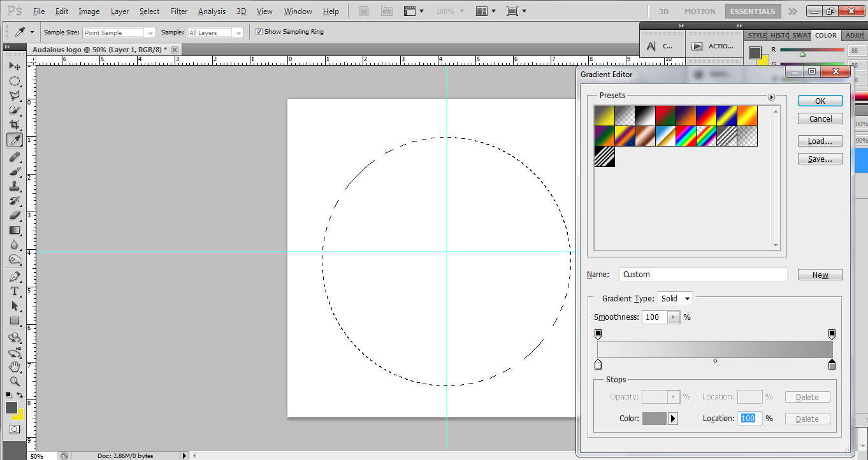
Task: Show more workspaces via double arrow
Action: click(x=792, y=11)
